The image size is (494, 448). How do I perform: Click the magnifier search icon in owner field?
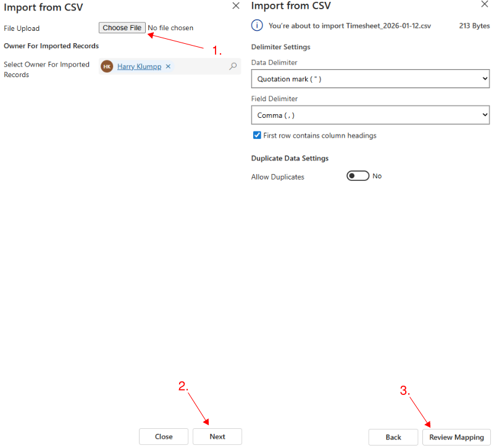point(232,66)
